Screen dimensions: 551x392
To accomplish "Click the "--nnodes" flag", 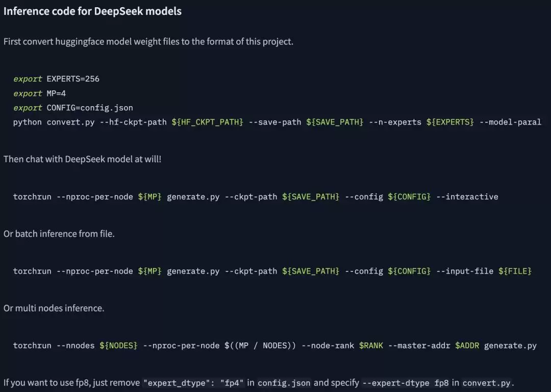I will [x=76, y=346].
